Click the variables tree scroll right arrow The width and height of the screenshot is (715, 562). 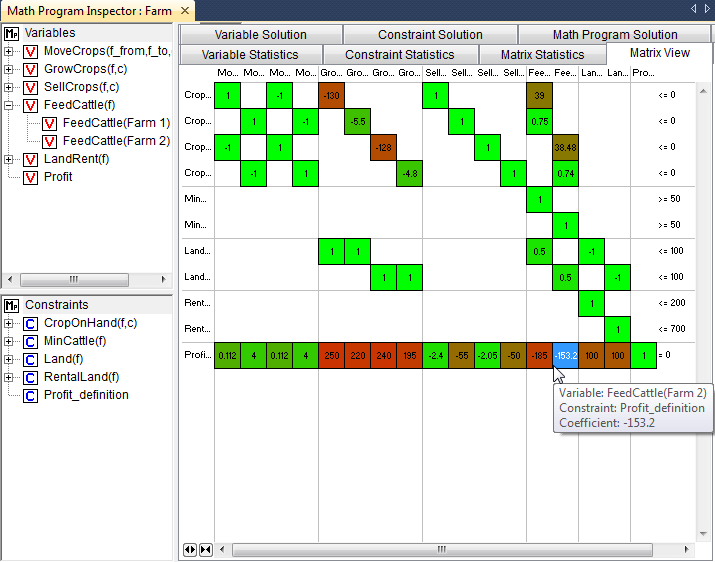pos(164,279)
